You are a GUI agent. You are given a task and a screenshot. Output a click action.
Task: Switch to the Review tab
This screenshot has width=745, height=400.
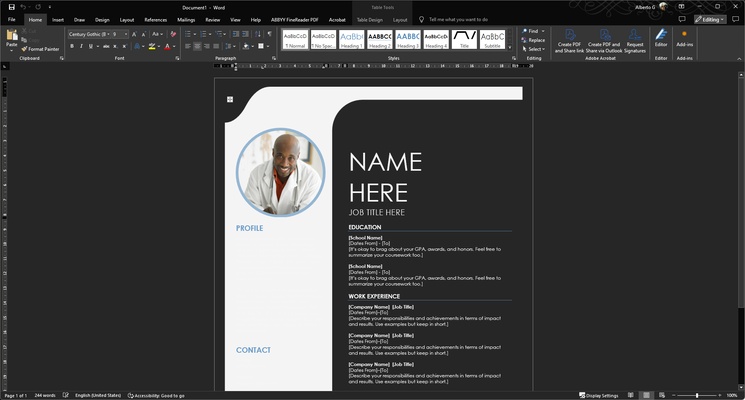[213, 20]
